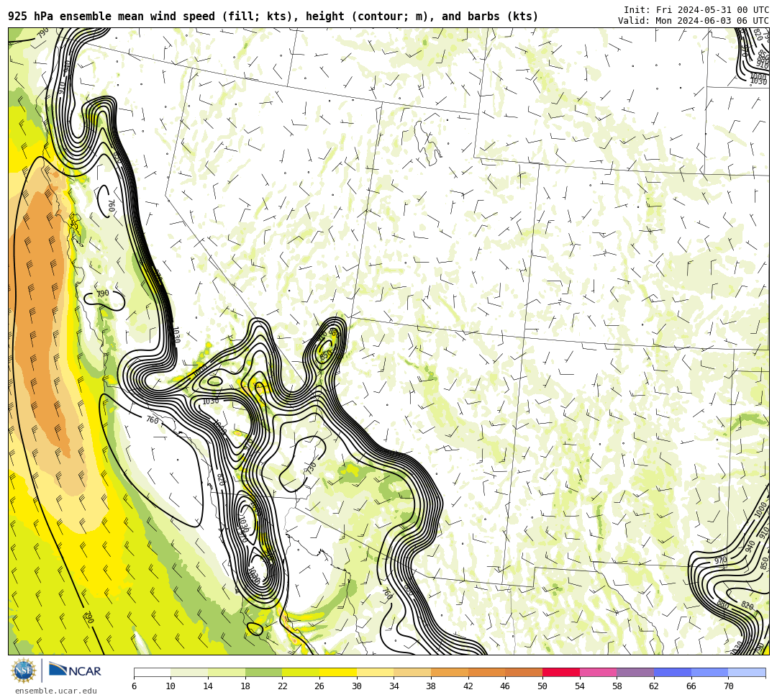777x700 pixels.
Task: Click the colorbar tick label 6
Action: pyautogui.click(x=134, y=686)
